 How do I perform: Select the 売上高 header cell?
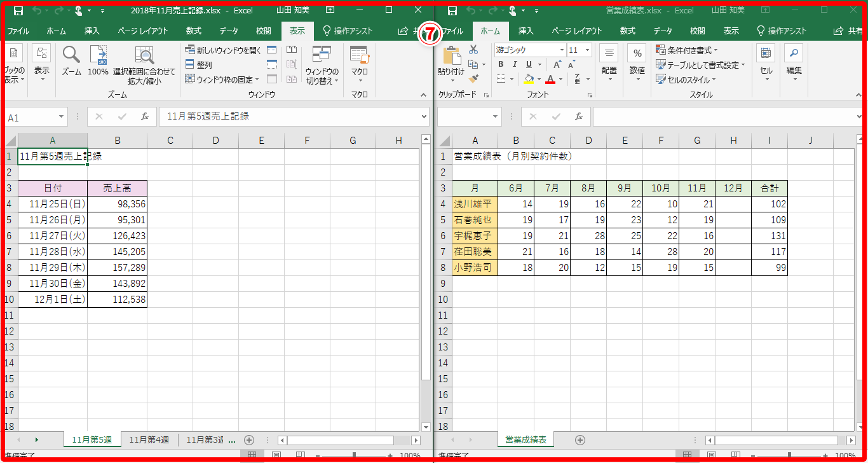118,188
